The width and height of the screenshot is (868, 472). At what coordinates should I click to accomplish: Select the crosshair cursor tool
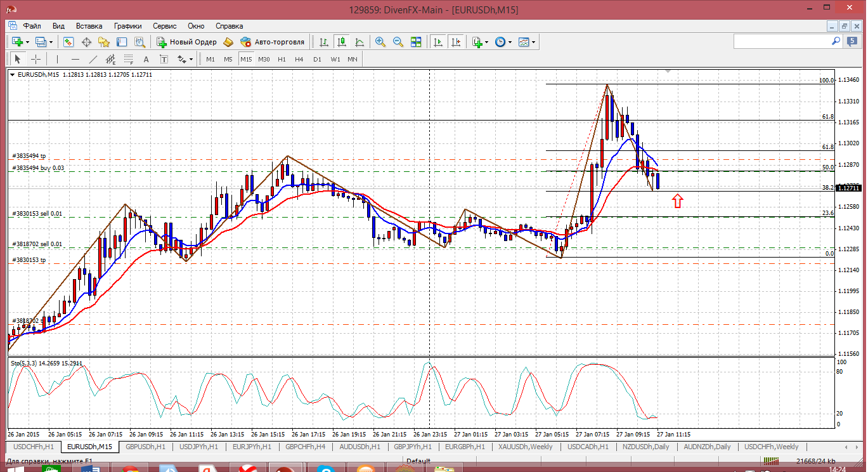(36, 59)
